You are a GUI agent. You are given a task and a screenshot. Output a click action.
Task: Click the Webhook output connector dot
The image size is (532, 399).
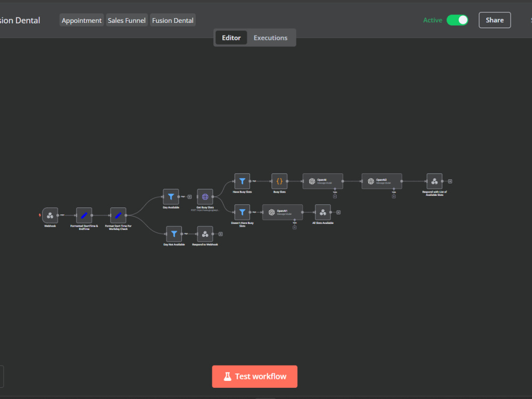pyautogui.click(x=57, y=215)
